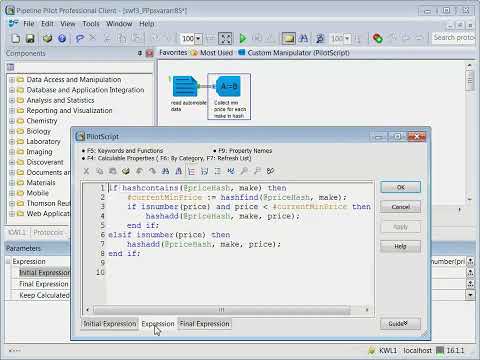Click the first binoculars Find icon in PilotScript toolbar

point(165,171)
